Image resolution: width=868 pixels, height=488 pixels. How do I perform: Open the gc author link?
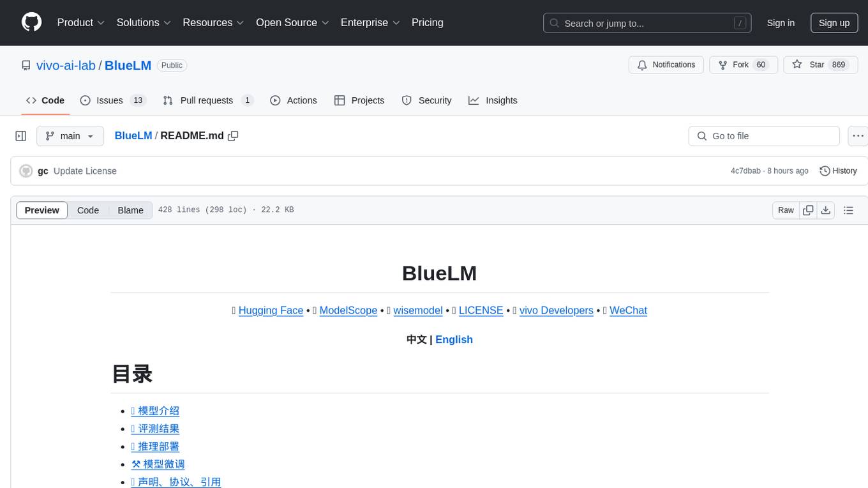pyautogui.click(x=43, y=171)
